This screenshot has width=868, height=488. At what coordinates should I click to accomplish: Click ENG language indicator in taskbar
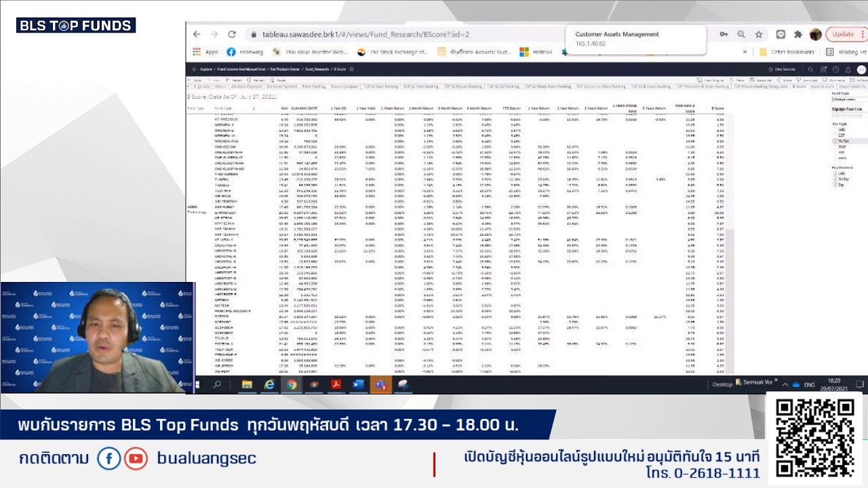(x=809, y=385)
